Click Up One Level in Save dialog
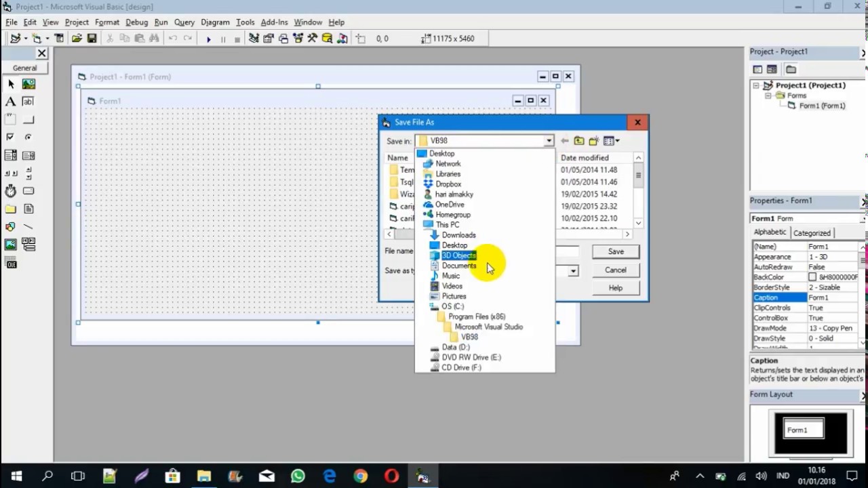This screenshot has width=868, height=488. [579, 141]
